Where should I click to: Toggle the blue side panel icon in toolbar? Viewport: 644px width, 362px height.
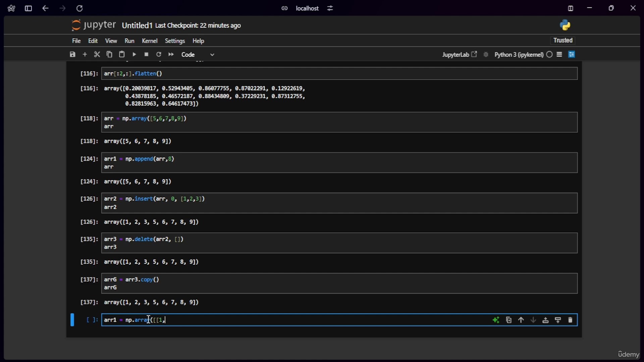click(x=572, y=54)
